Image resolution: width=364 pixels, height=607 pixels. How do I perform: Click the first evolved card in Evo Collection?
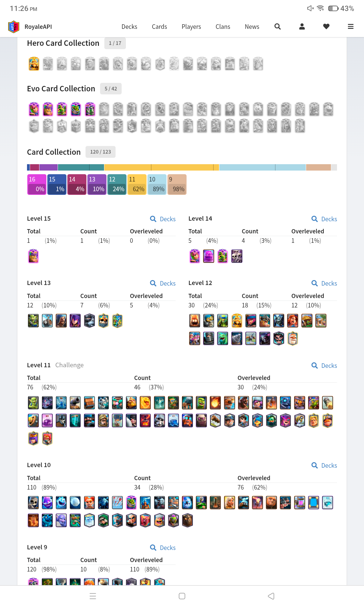34,109
